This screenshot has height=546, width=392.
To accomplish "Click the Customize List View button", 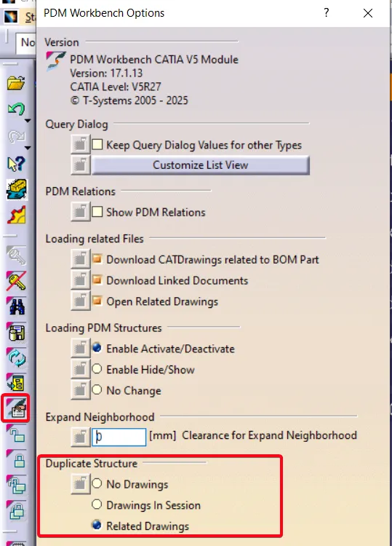I will click(x=200, y=165).
